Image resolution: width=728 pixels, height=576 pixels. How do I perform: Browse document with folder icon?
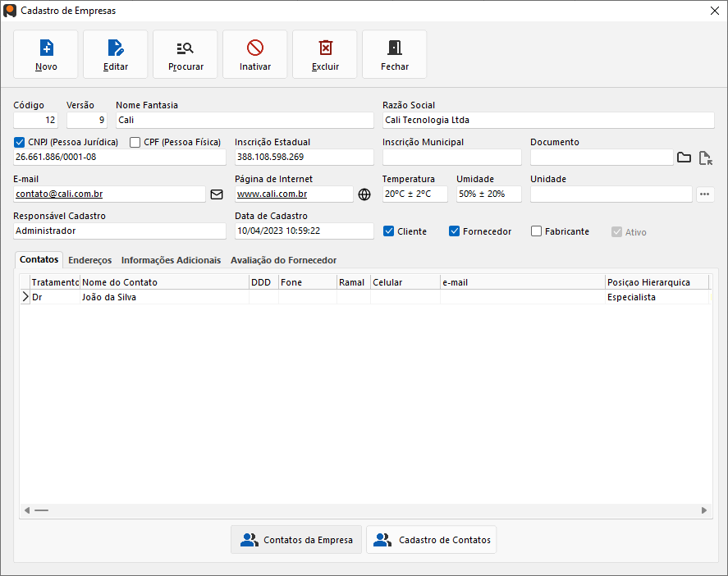coord(684,158)
